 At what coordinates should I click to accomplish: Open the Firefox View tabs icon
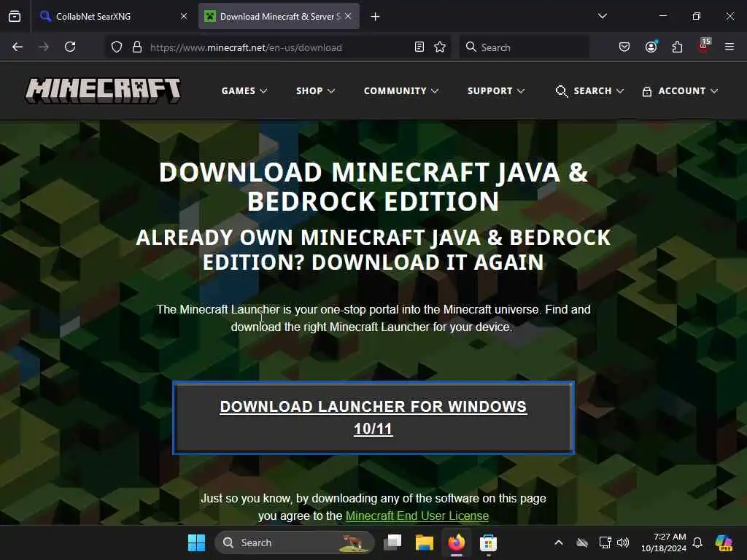click(15, 16)
